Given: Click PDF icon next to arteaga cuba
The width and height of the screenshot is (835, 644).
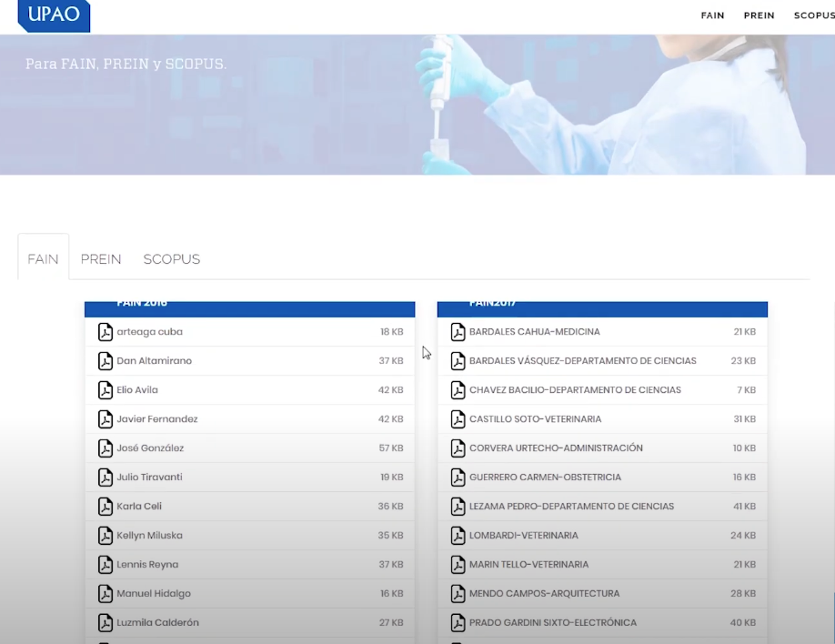Looking at the screenshot, I should (106, 332).
